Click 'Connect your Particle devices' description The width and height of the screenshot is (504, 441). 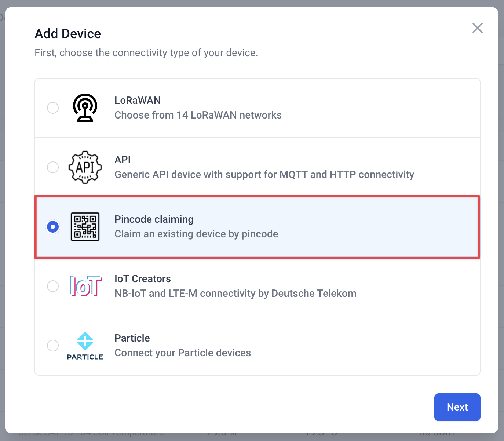click(183, 353)
